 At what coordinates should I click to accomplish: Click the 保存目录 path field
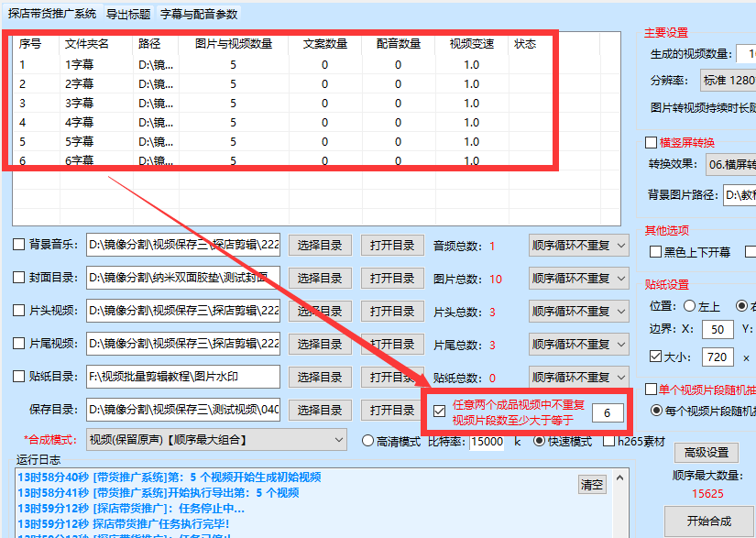pyautogui.click(x=183, y=410)
